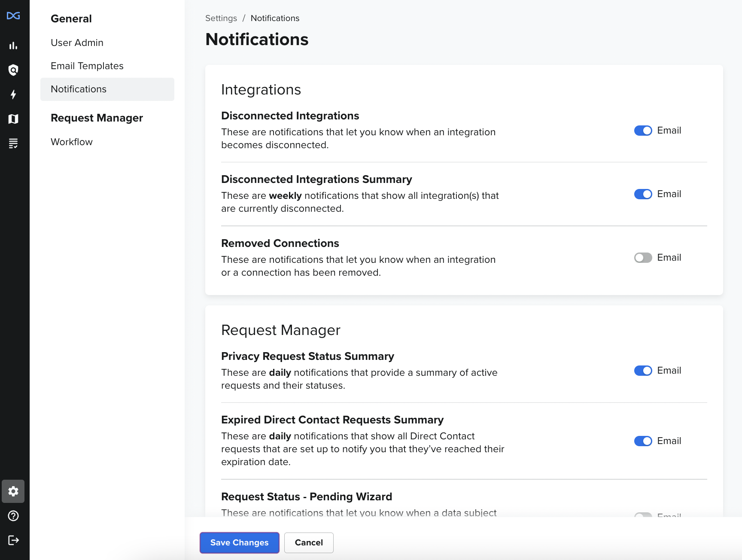Click Expired Direct Contact Requests Summary heading
The height and width of the screenshot is (560, 742).
pos(332,420)
